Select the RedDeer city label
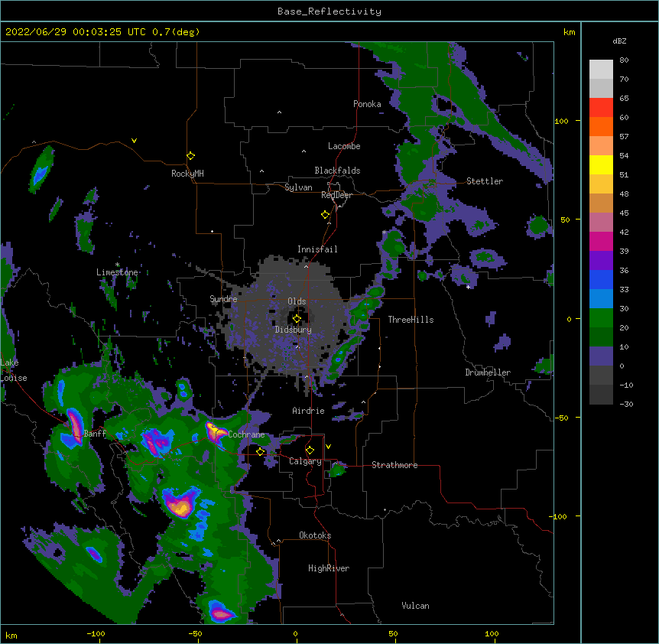Image resolution: width=659 pixels, height=644 pixels. (x=336, y=195)
